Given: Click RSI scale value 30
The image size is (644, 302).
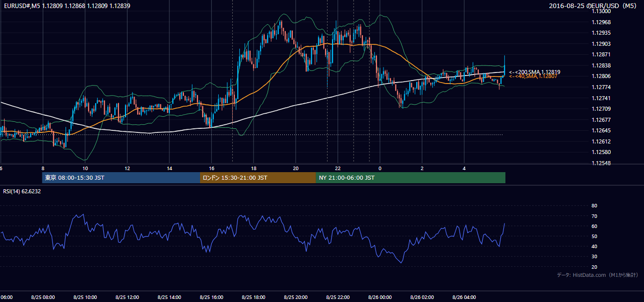Looking at the screenshot, I should (x=594, y=257).
